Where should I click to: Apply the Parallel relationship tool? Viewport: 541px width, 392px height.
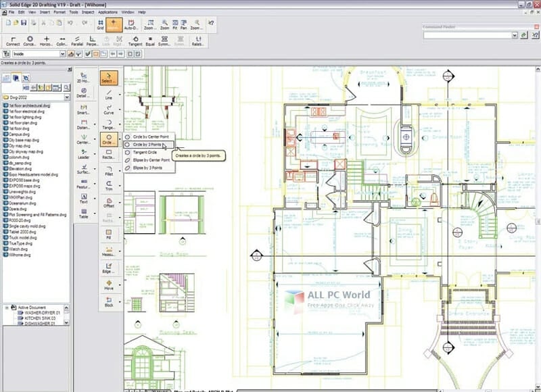[77, 41]
